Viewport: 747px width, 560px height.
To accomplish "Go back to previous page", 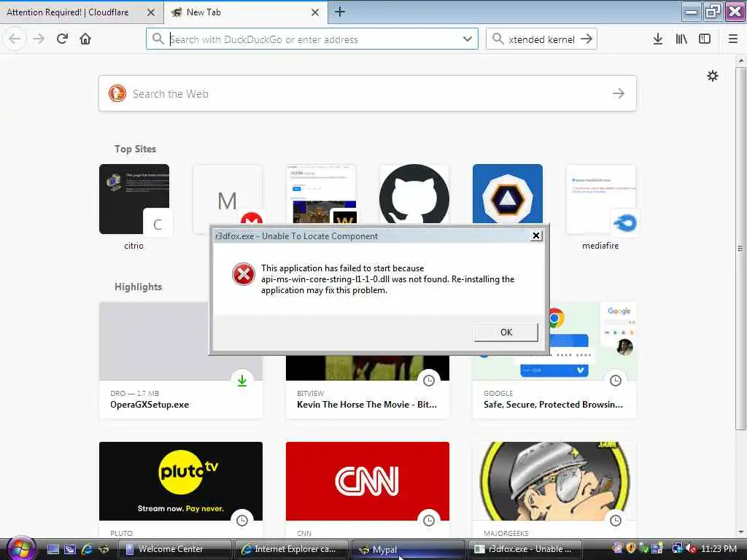I will coord(15,39).
